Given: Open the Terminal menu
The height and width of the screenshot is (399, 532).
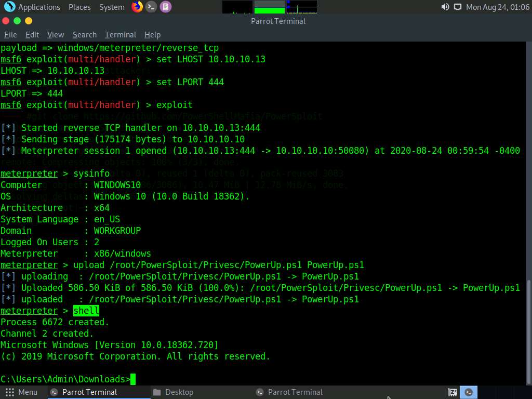Looking at the screenshot, I should [121, 35].
